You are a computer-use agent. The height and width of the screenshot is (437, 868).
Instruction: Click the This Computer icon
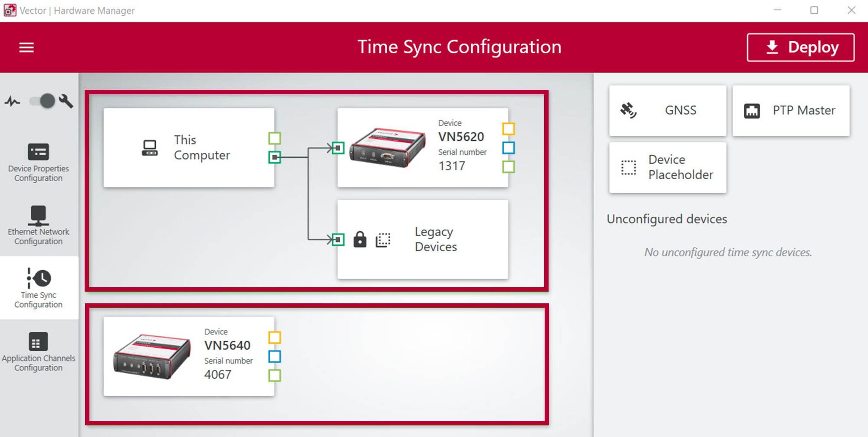[150, 148]
